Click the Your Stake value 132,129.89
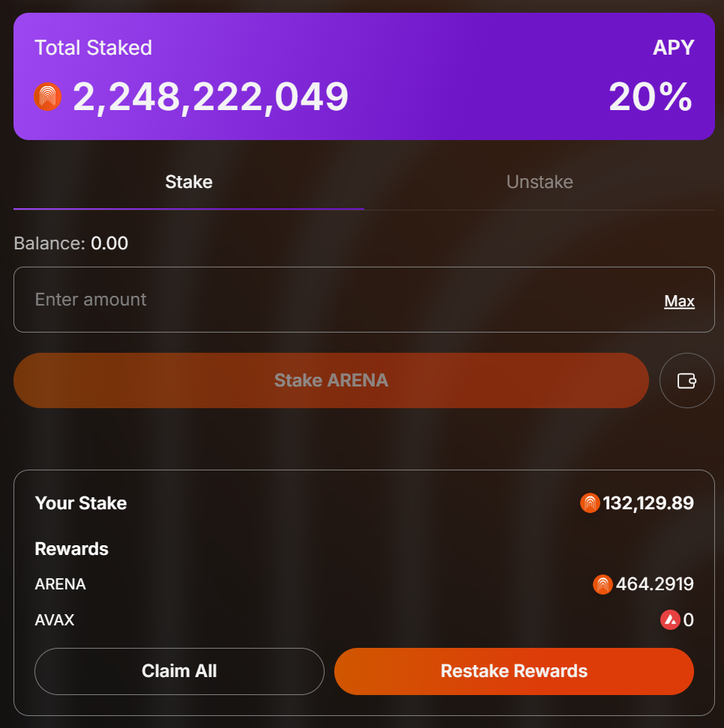The width and height of the screenshot is (724, 728). tap(648, 503)
